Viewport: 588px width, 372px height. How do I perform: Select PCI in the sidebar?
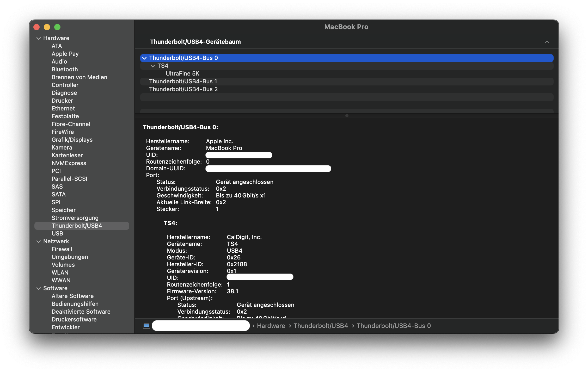(x=56, y=171)
